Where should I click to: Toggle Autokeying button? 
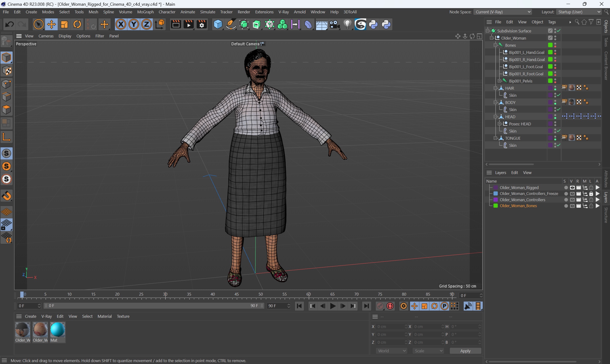tap(390, 306)
